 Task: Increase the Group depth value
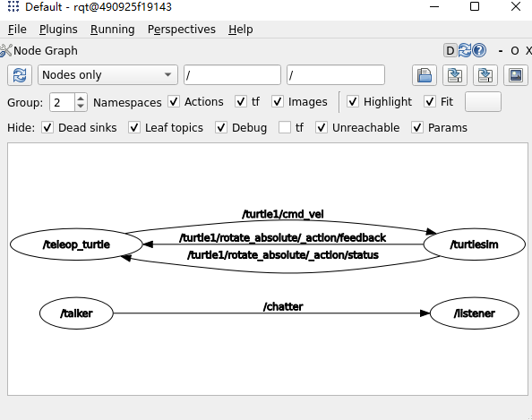pos(81,98)
